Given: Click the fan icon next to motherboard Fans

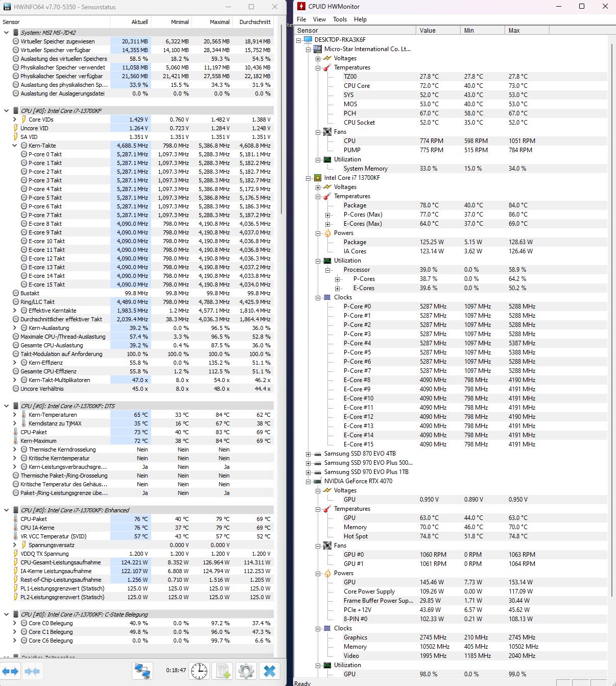Looking at the screenshot, I should [x=327, y=132].
